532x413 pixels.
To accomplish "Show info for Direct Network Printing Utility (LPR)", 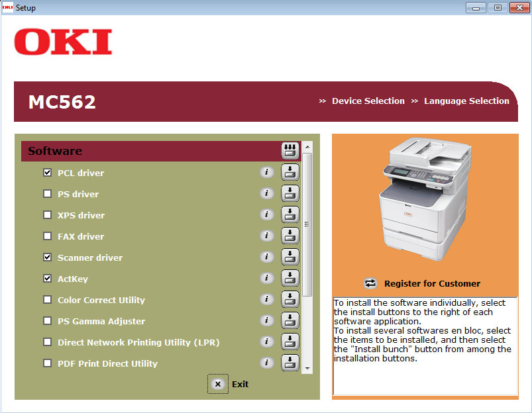I will tap(267, 342).
